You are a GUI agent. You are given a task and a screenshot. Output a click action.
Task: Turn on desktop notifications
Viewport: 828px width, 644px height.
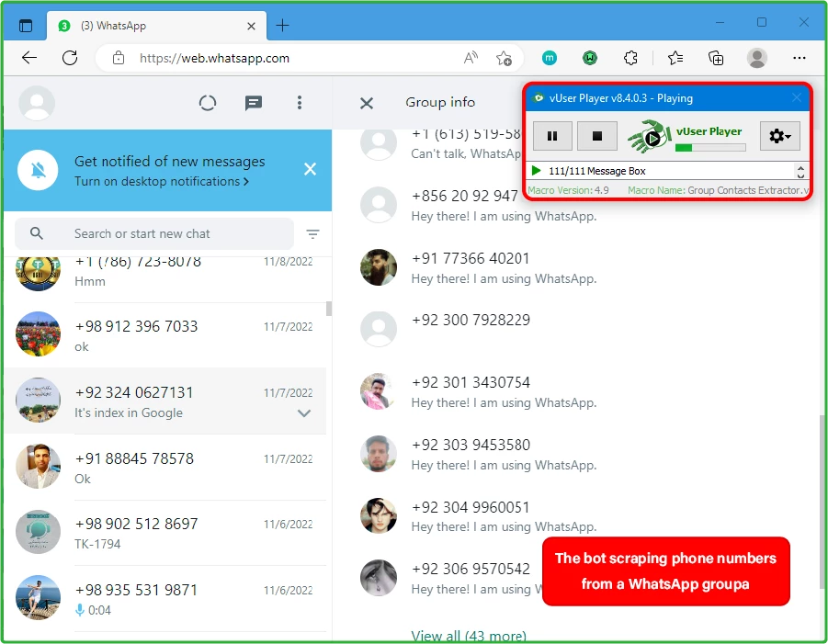[x=162, y=181]
